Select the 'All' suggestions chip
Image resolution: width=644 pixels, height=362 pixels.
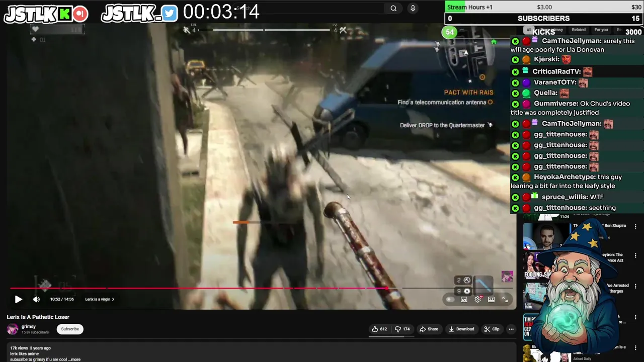pos(528,30)
